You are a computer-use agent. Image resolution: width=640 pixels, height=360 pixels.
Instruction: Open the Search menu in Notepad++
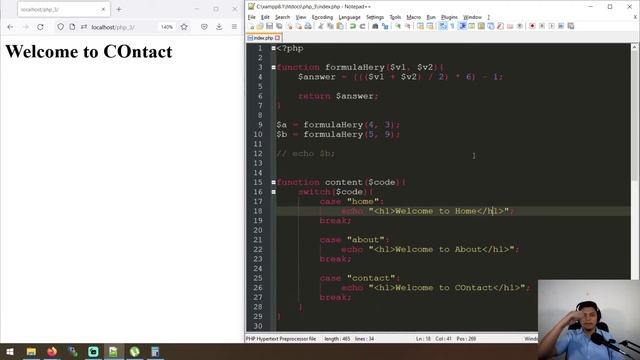coord(282,17)
